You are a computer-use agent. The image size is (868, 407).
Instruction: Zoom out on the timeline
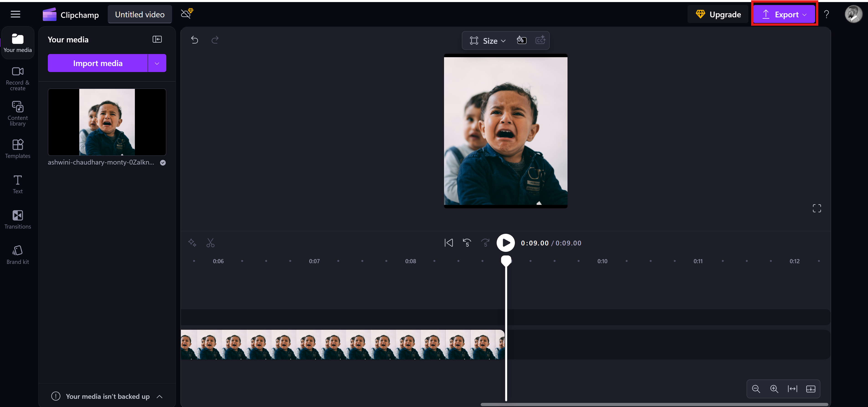pyautogui.click(x=756, y=389)
